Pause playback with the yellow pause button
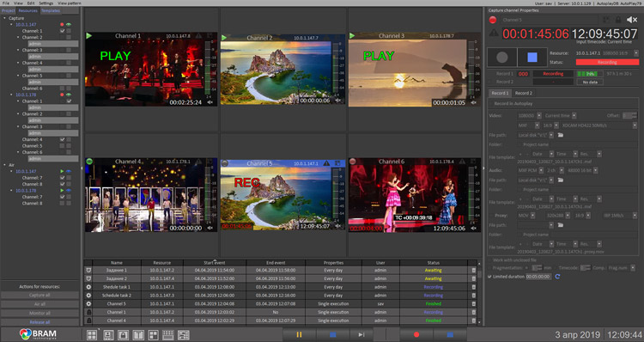The image size is (644, 342). coord(299,334)
